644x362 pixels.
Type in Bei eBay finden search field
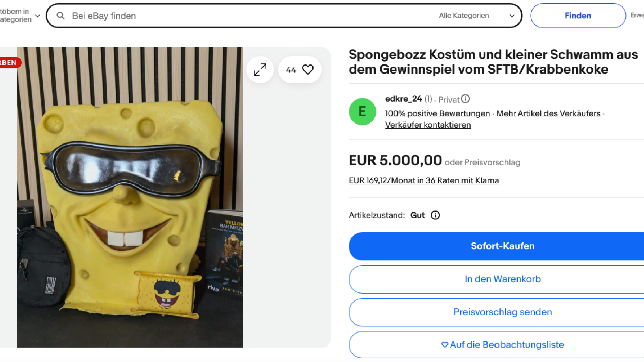click(x=248, y=16)
